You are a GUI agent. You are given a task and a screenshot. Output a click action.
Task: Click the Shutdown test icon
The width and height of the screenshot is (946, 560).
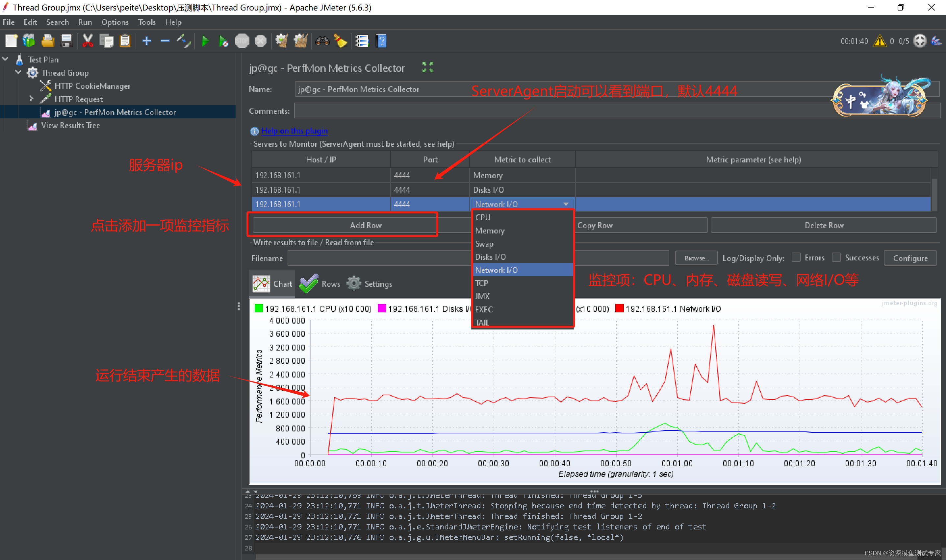click(261, 41)
